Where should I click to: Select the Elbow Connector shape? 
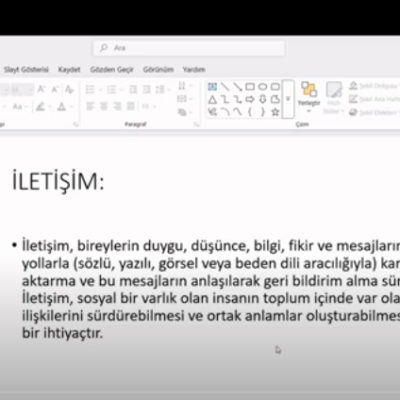point(225,99)
